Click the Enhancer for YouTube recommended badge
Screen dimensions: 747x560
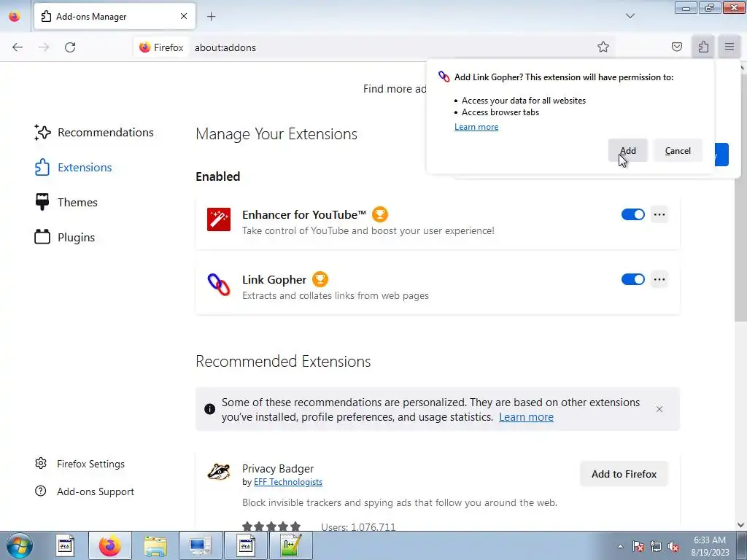[379, 214]
